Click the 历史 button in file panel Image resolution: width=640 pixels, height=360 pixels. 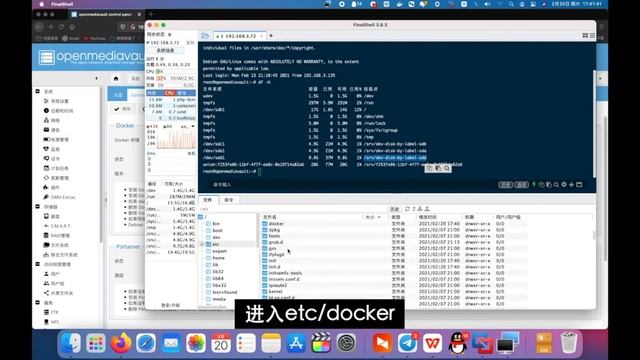coord(394,209)
